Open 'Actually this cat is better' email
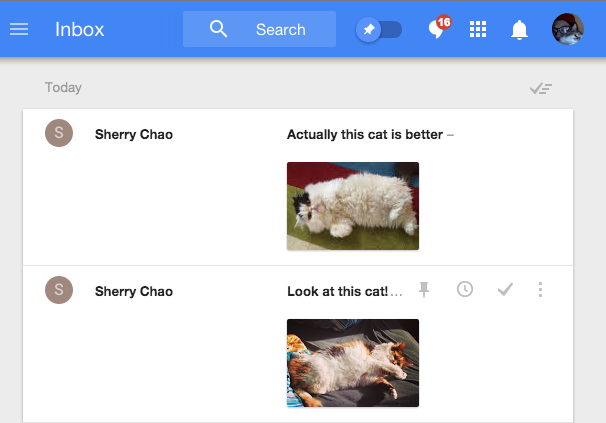Image resolution: width=606 pixels, height=423 pixels. (x=364, y=135)
